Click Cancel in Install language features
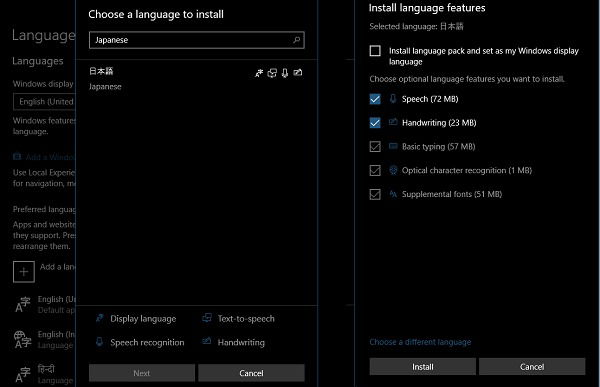Image resolution: width=600 pixels, height=387 pixels. [x=532, y=367]
